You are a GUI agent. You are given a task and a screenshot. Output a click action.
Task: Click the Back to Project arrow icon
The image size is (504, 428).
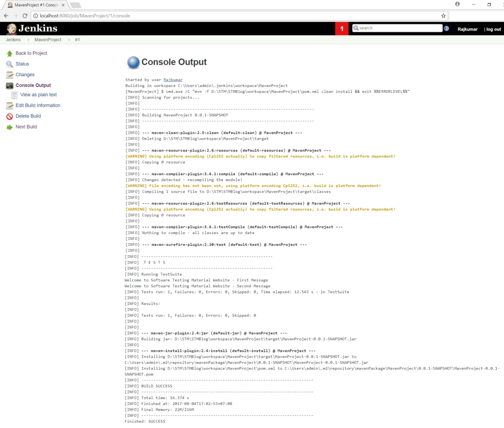tap(9, 53)
